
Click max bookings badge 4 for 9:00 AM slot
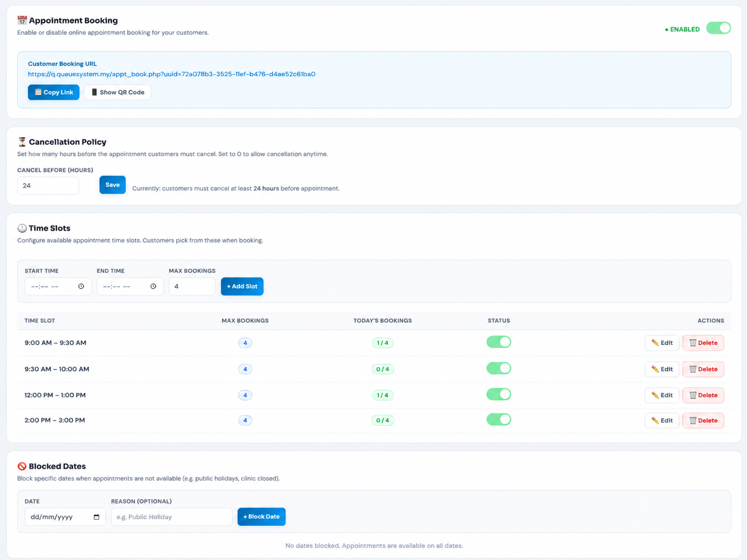245,342
